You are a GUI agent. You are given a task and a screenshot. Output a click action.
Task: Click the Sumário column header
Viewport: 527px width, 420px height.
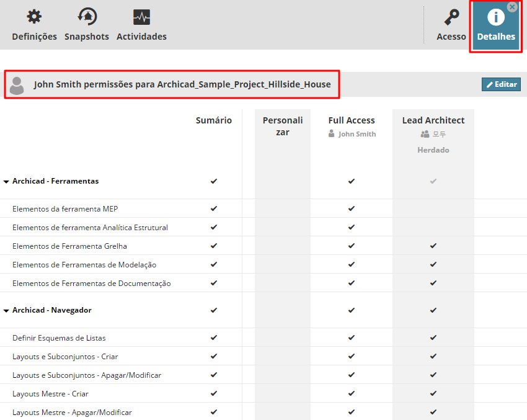[x=214, y=120]
